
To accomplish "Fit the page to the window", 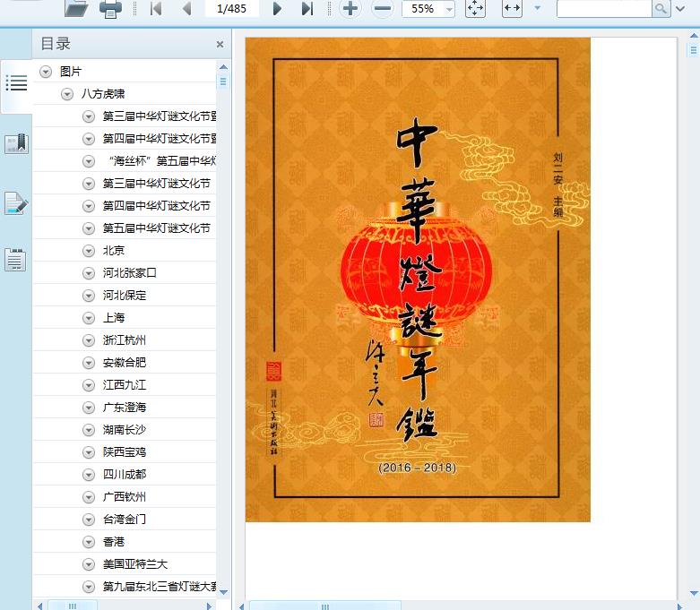I will click(x=475, y=8).
